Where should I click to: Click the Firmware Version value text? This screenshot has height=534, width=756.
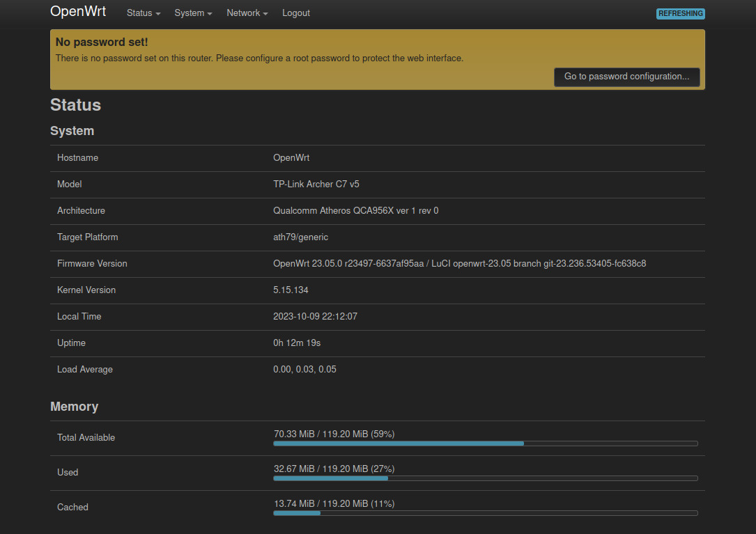click(459, 264)
